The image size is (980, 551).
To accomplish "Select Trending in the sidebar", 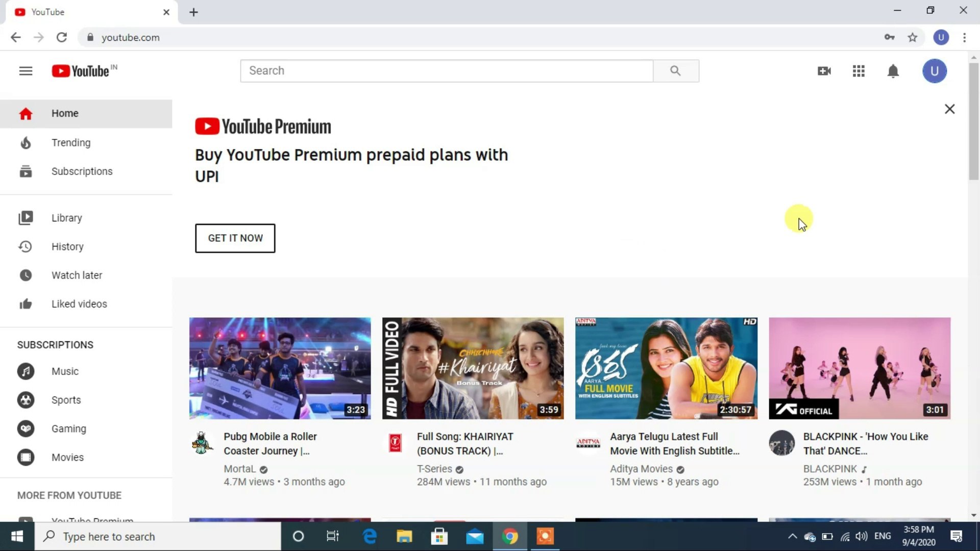I will 71,143.
